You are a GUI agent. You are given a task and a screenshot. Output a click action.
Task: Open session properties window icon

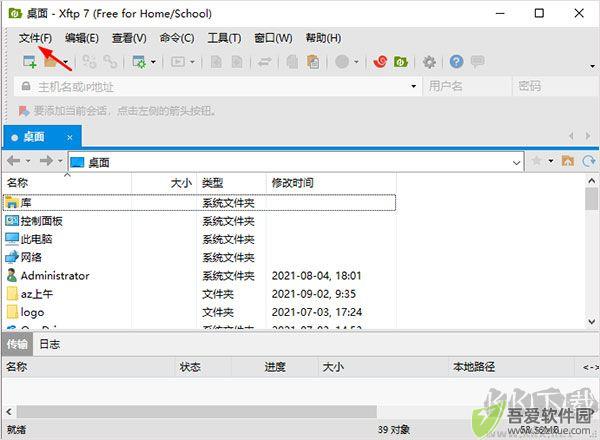tap(139, 62)
